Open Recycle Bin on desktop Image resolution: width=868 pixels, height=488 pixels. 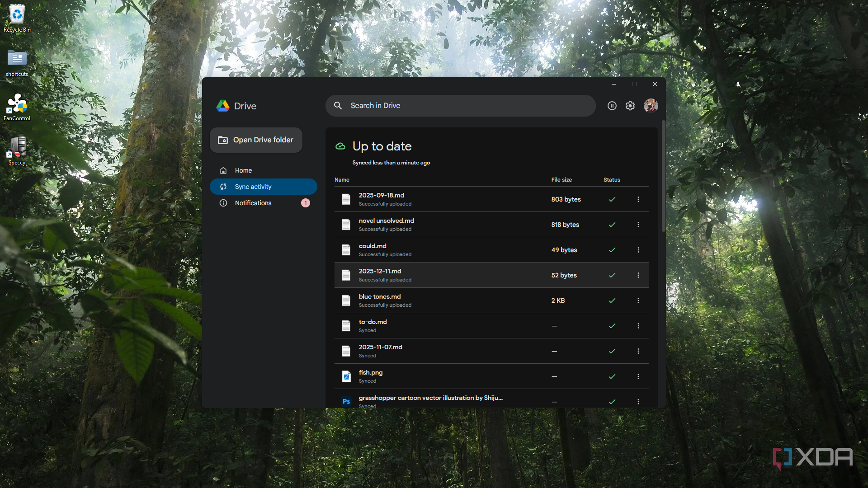(x=17, y=19)
